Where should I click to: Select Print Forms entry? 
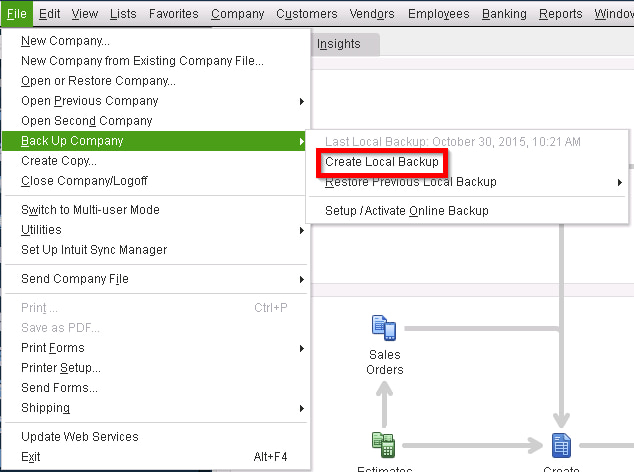pyautogui.click(x=156, y=348)
